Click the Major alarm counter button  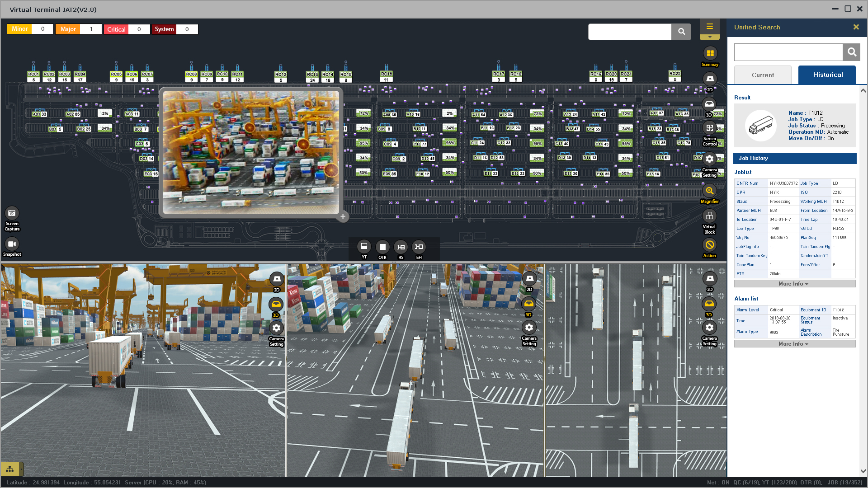pyautogui.click(x=68, y=29)
